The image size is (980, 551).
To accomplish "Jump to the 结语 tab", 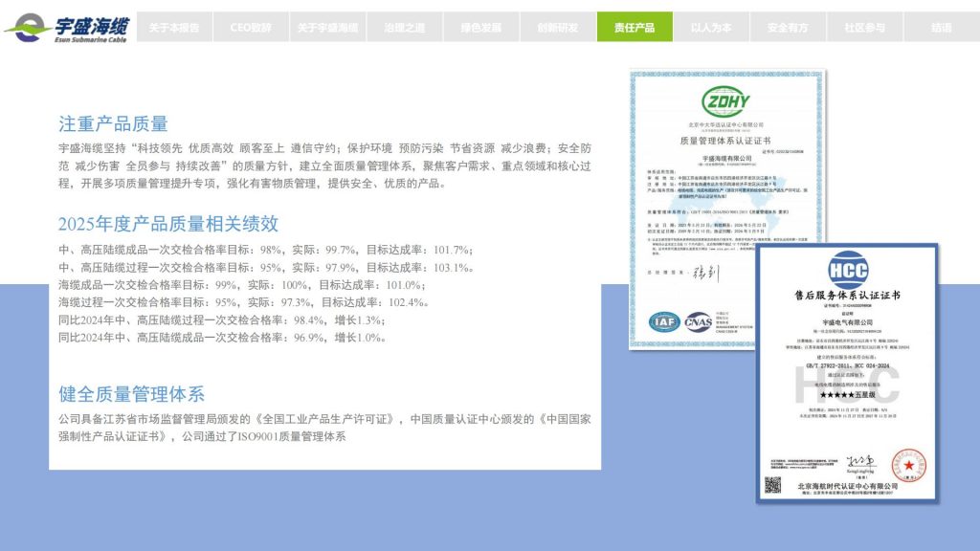I will (x=941, y=28).
